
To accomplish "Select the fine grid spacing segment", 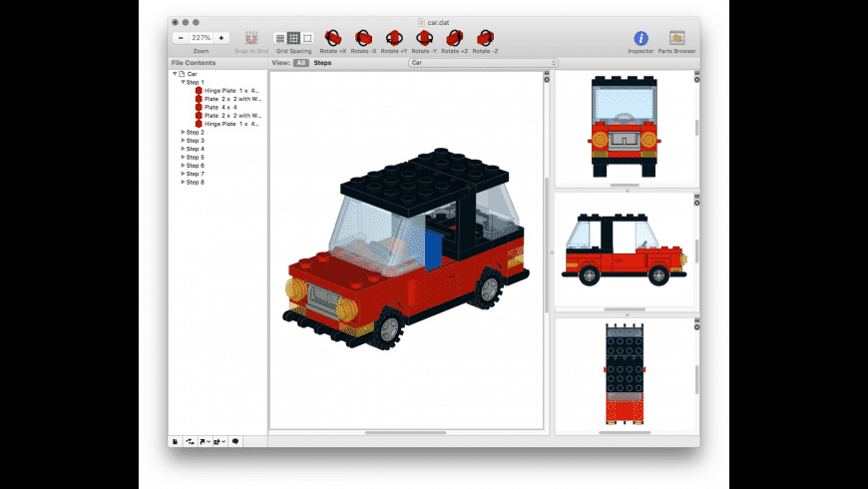I will (x=280, y=38).
